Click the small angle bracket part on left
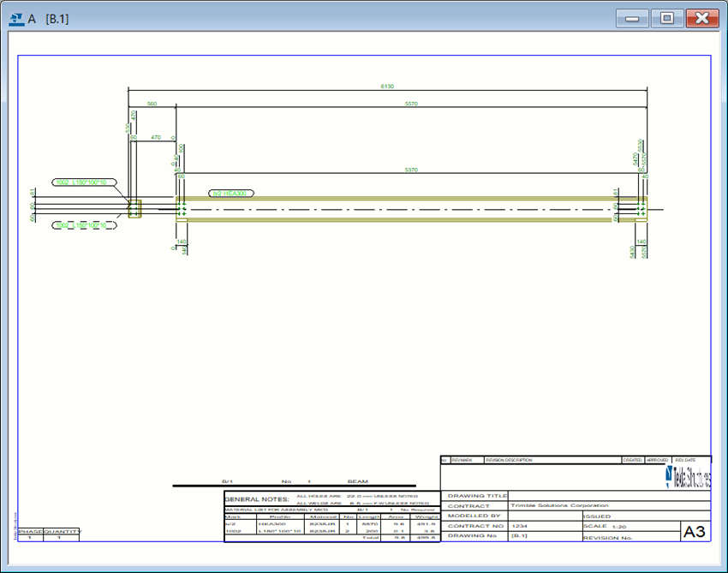Viewport: 728px width, 573px height. click(134, 209)
